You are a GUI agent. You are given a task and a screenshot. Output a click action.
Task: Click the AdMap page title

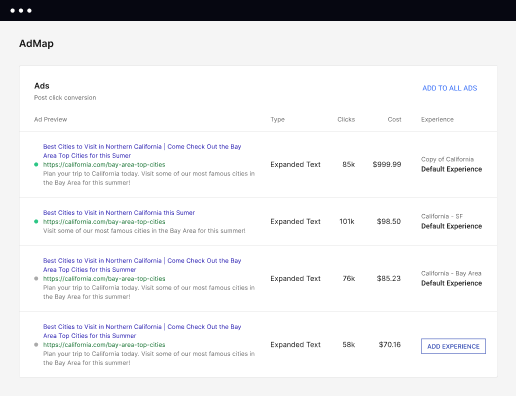coord(36,44)
